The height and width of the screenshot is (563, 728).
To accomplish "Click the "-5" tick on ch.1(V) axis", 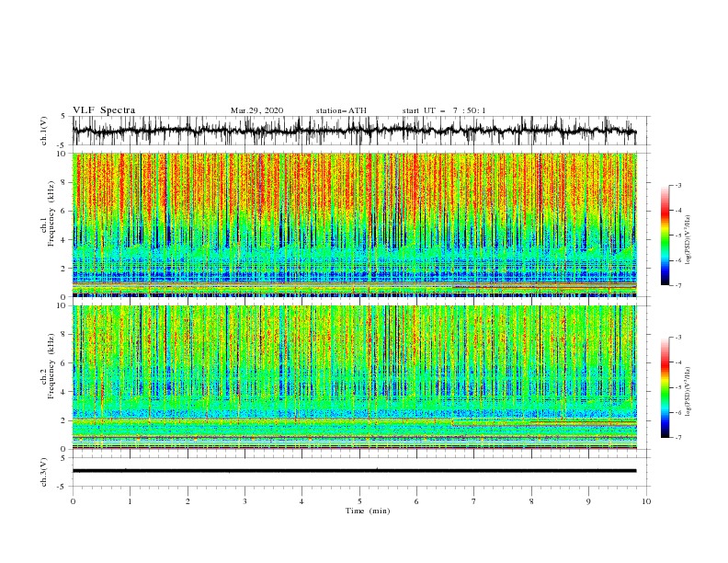I will (x=63, y=145).
